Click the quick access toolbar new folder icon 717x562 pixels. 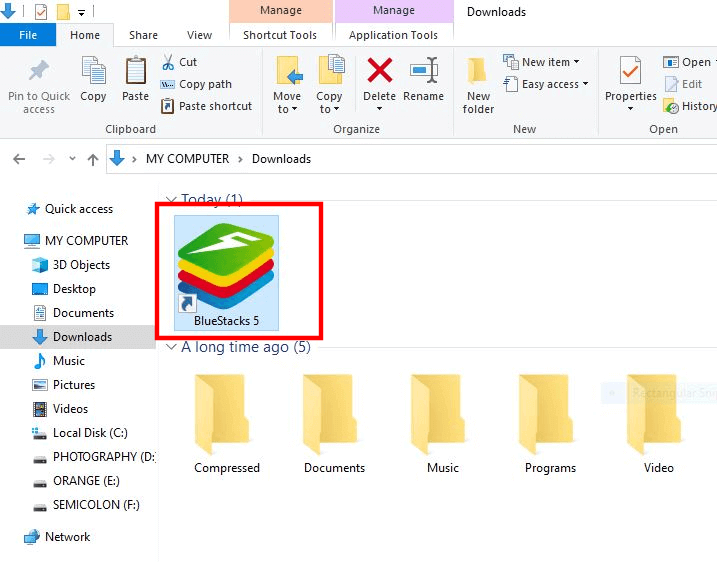[63, 11]
